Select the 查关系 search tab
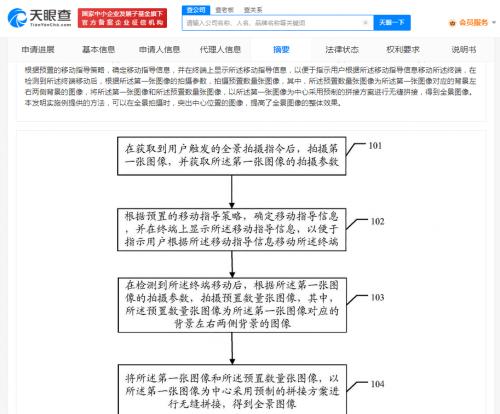This screenshot has width=500, height=414. click(x=253, y=10)
